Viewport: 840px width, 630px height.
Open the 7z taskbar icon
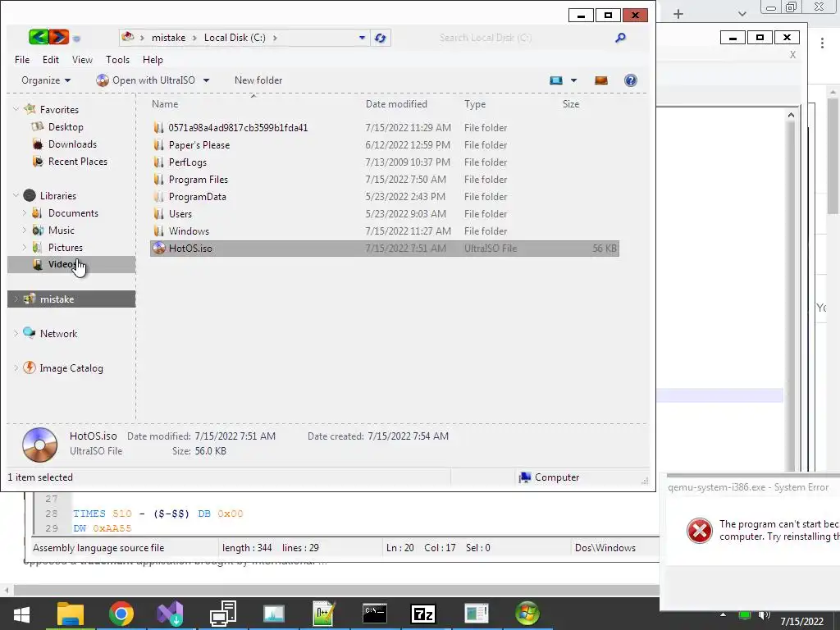pos(423,614)
